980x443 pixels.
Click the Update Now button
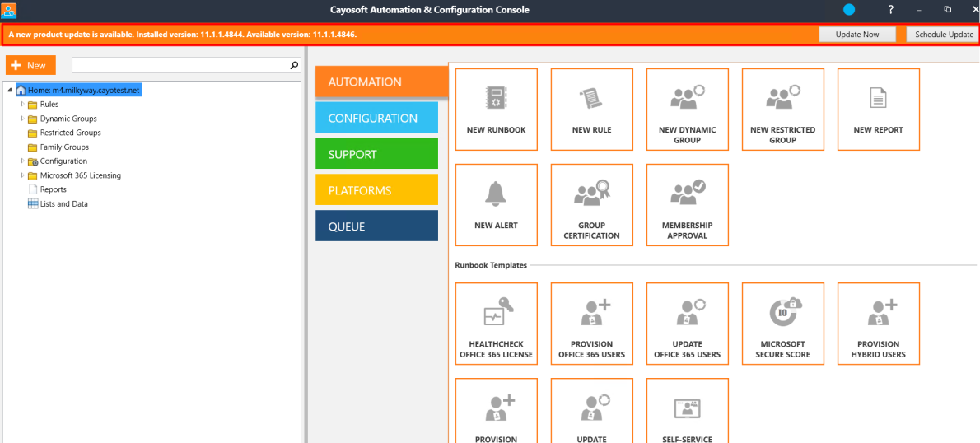point(857,35)
